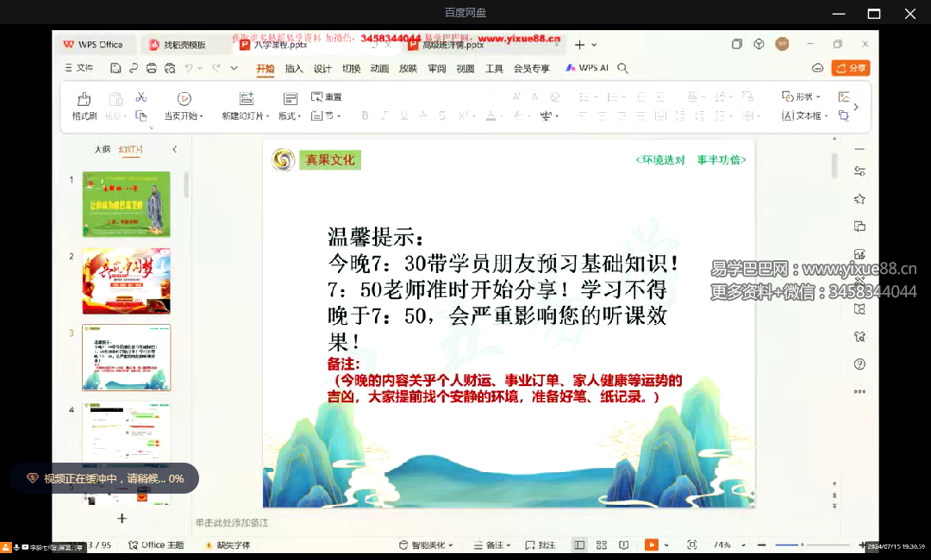Click the scissors Cut icon

[x=141, y=97]
